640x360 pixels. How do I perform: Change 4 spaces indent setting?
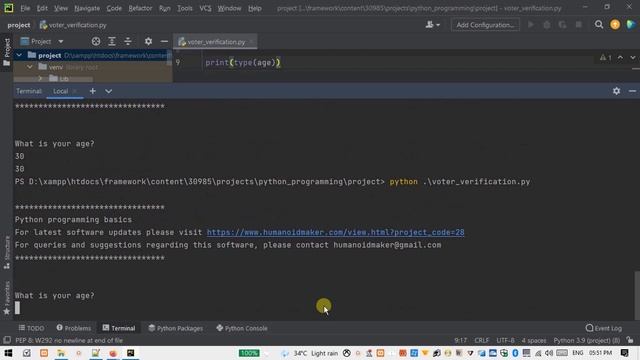533,340
